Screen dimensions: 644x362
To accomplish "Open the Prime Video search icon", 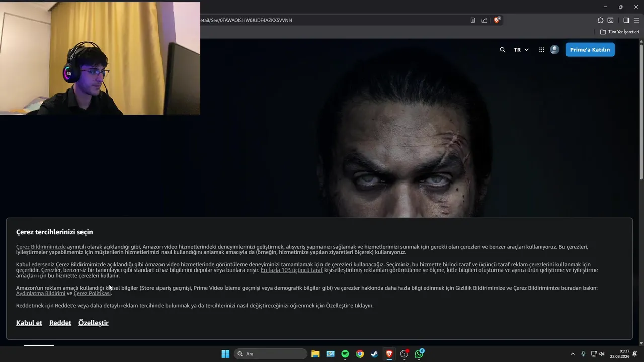I will (x=502, y=50).
